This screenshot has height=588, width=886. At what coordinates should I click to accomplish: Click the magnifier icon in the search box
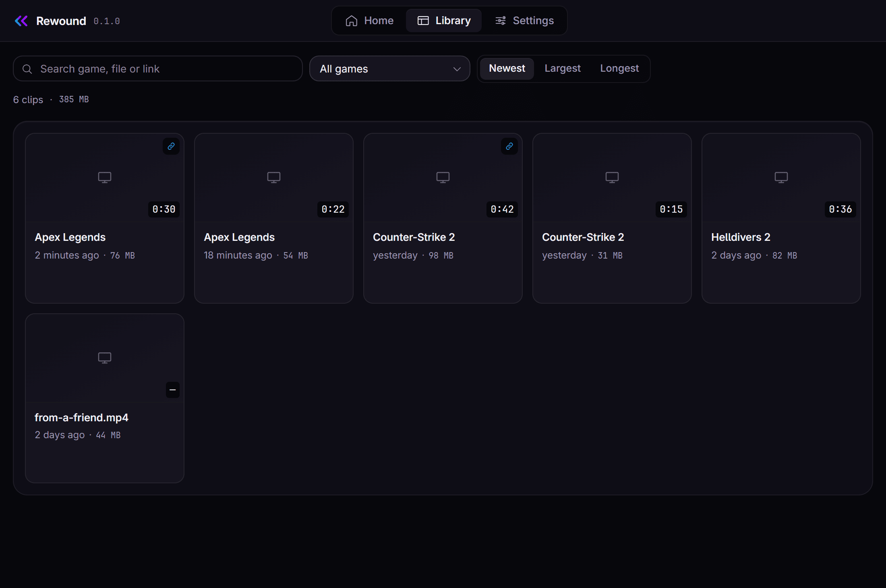27,69
